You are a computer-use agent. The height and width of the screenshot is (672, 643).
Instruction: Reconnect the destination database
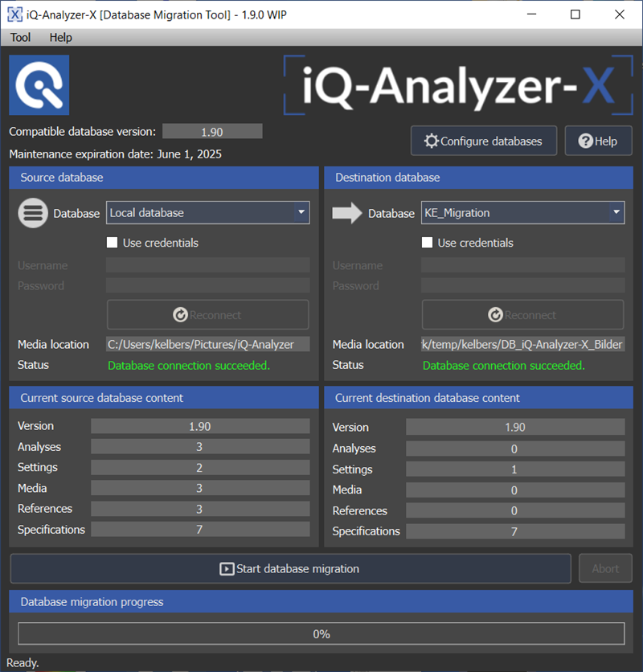523,315
